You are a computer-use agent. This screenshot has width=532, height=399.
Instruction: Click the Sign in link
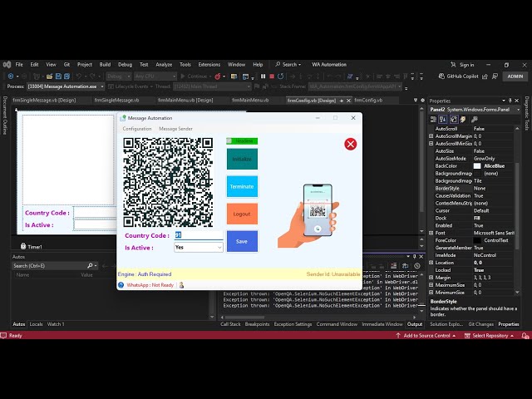click(x=466, y=65)
